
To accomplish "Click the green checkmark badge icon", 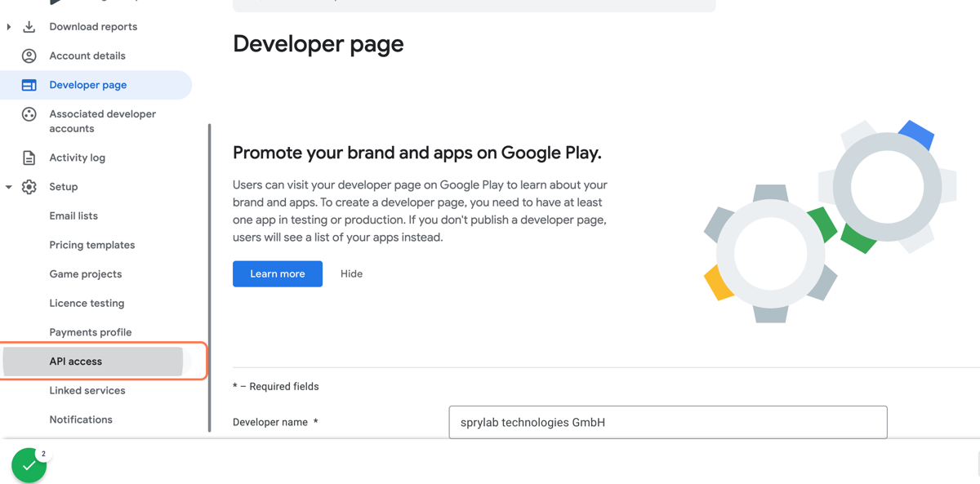I will tap(29, 465).
